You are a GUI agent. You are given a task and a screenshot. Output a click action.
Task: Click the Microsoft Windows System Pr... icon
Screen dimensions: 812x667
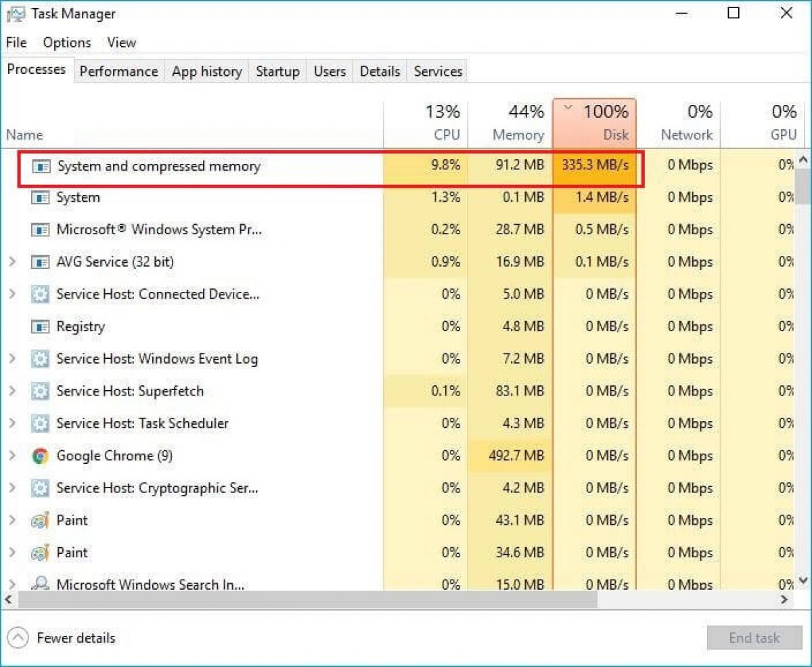pyautogui.click(x=41, y=230)
